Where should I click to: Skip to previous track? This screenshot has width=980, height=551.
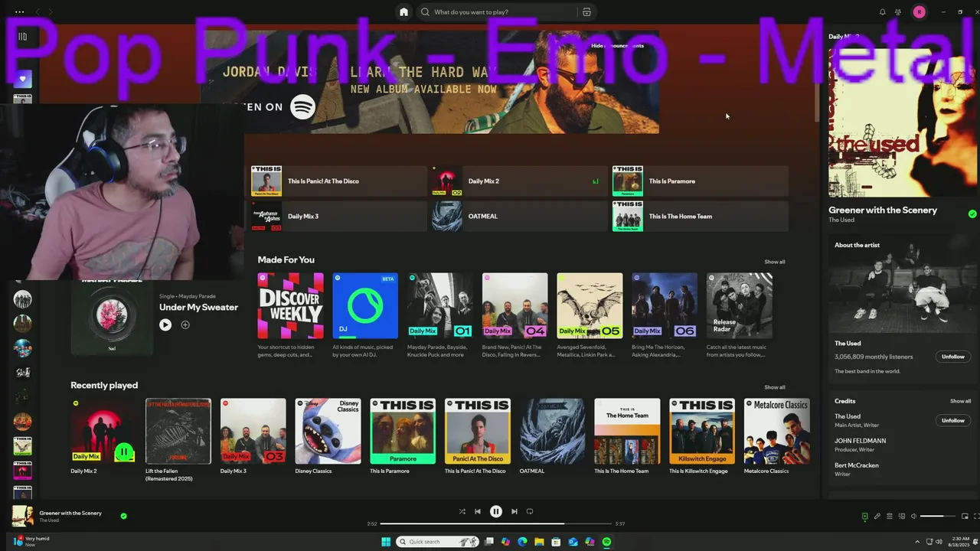(478, 511)
